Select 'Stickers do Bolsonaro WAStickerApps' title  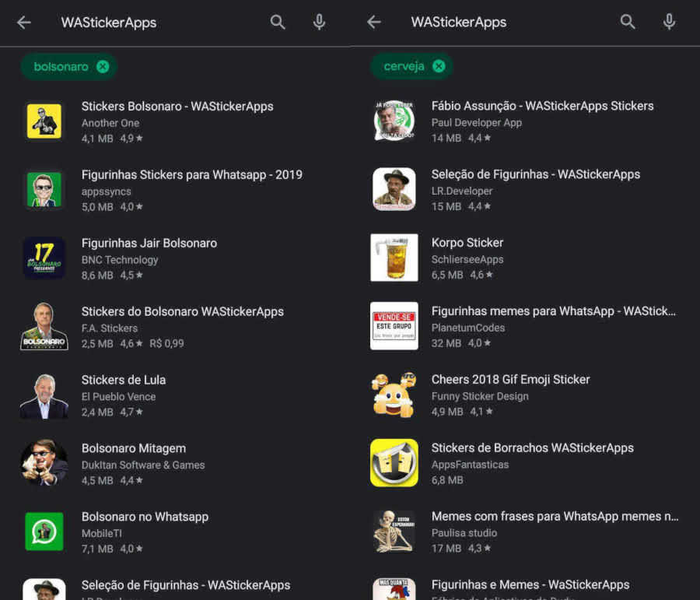183,311
